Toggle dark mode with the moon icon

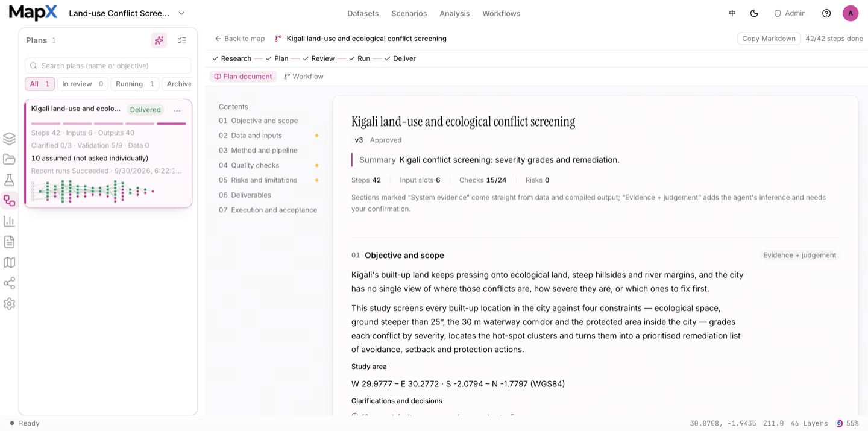(x=754, y=13)
